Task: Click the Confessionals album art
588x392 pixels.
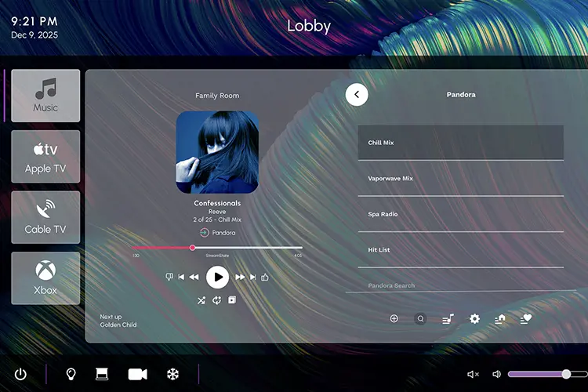Action: click(217, 152)
